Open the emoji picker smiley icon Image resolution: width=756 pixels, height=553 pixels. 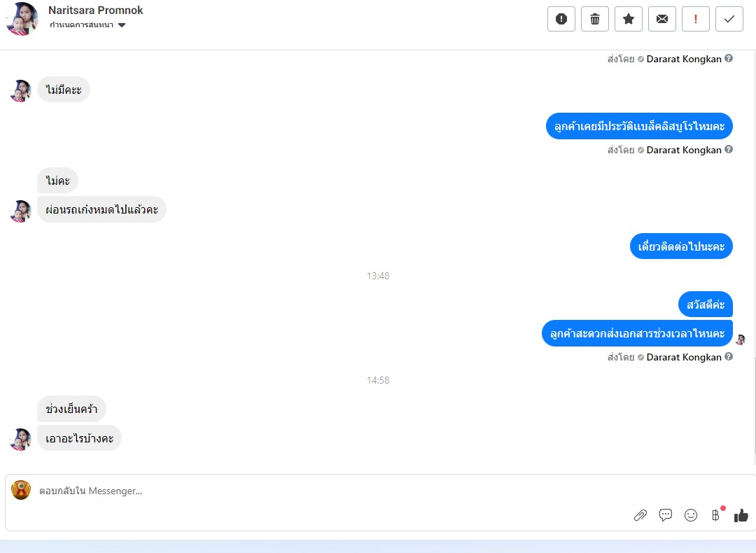point(691,515)
